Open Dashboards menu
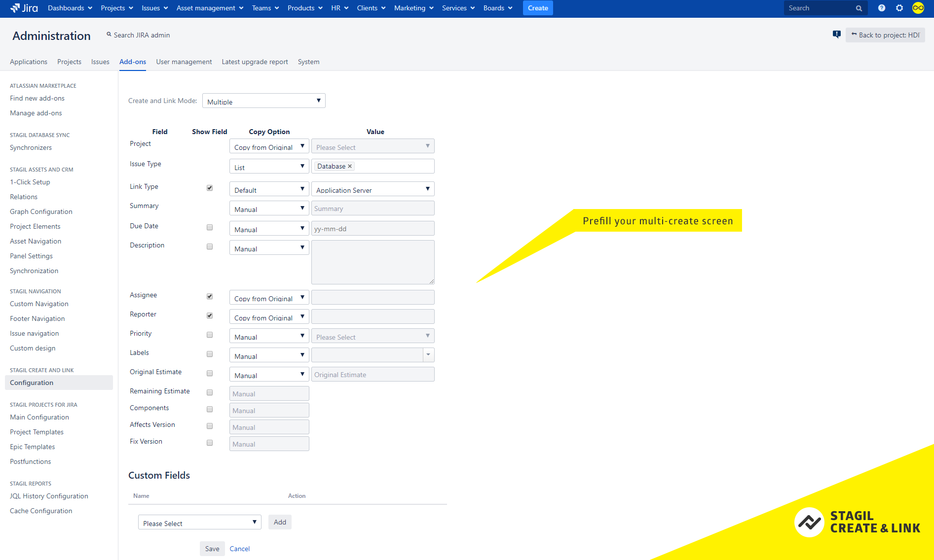The image size is (934, 560). coord(70,8)
